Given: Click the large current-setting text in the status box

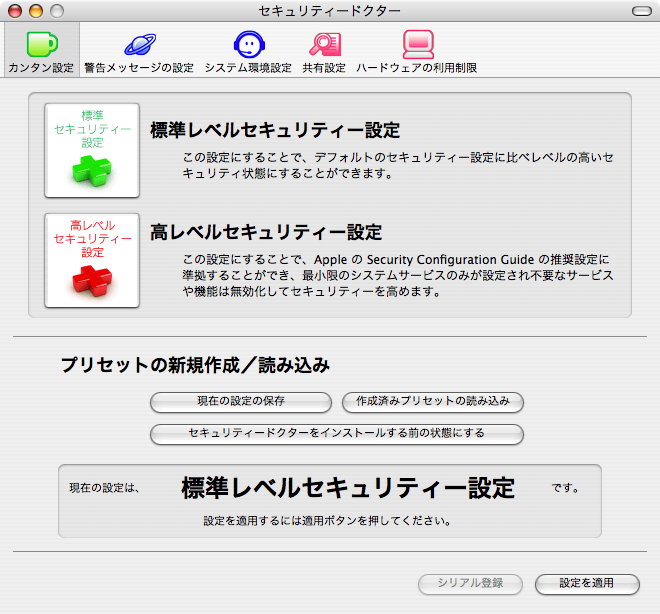Looking at the screenshot, I should (x=348, y=488).
